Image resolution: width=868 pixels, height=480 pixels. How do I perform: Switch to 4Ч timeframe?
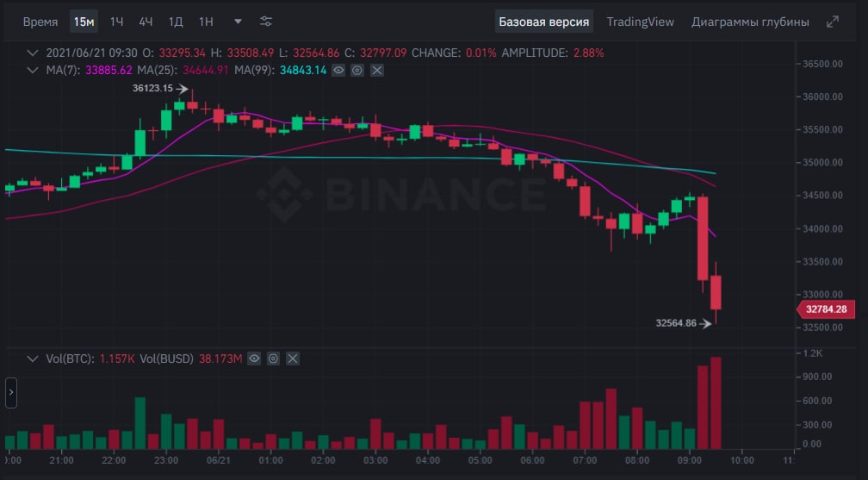pyautogui.click(x=146, y=22)
